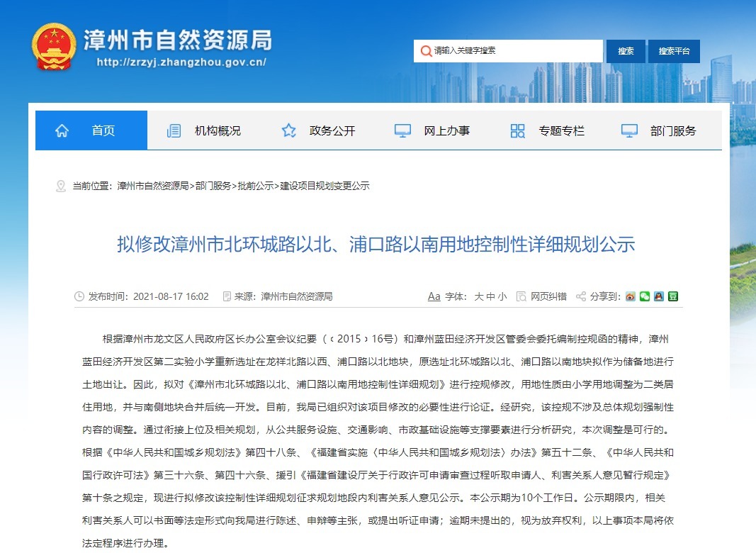756x553 pixels.
Task: Open 建设项目规划变更公示 breadcrumb link
Action: pos(325,186)
